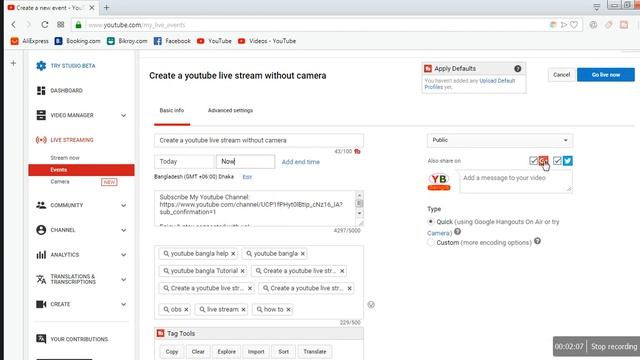The height and width of the screenshot is (360, 640).
Task: Click the Add end time link
Action: pos(301,162)
